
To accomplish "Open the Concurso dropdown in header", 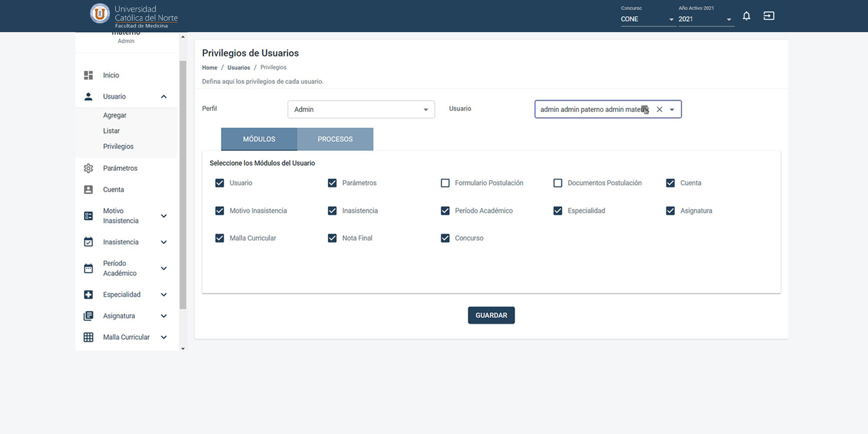I will point(647,19).
